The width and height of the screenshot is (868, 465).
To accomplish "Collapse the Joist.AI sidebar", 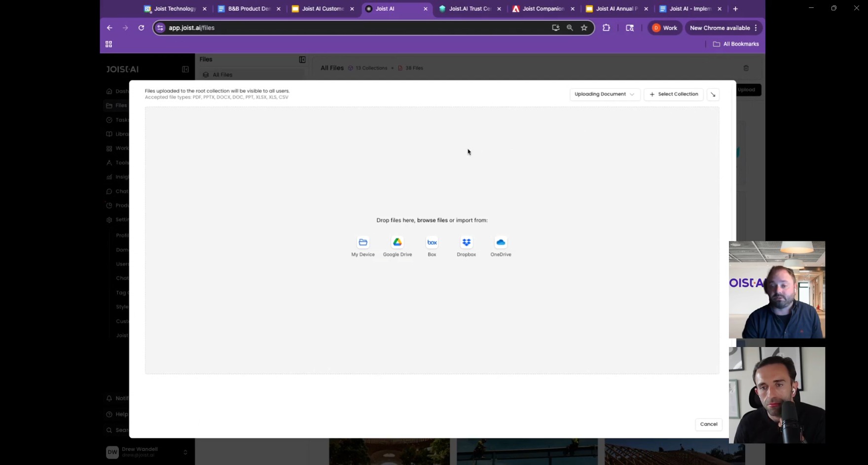I will (185, 69).
